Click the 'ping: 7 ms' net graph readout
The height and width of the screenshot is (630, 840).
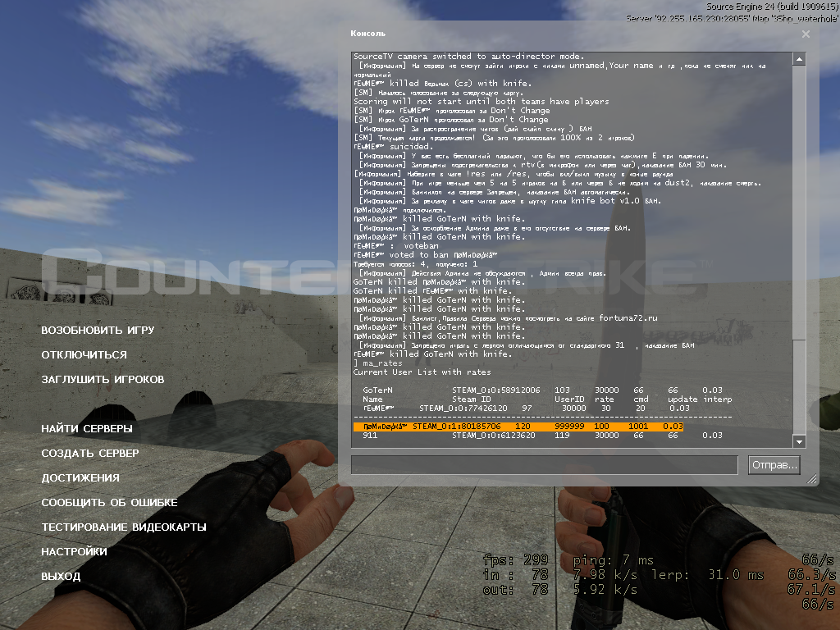pos(614,560)
